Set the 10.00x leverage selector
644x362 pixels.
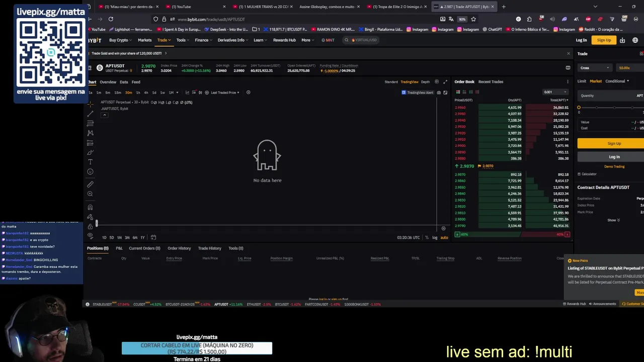coord(630,68)
